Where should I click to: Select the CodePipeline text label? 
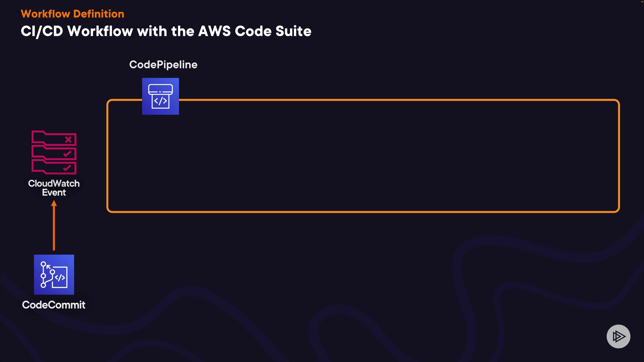[x=163, y=65]
